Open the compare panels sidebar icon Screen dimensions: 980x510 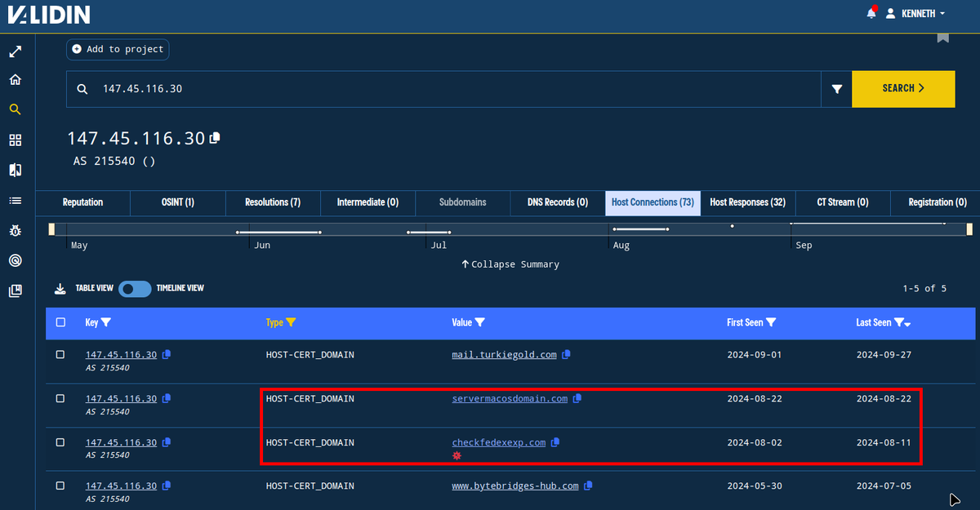pyautogui.click(x=16, y=170)
